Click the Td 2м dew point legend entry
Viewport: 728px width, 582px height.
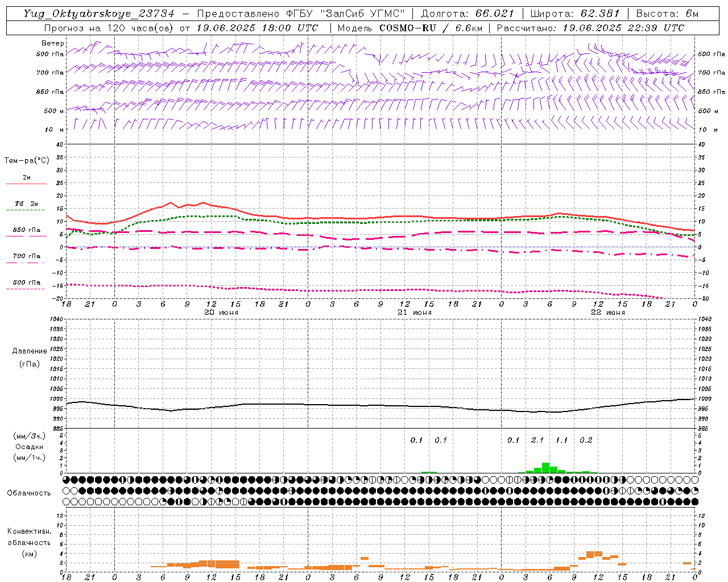click(x=26, y=203)
